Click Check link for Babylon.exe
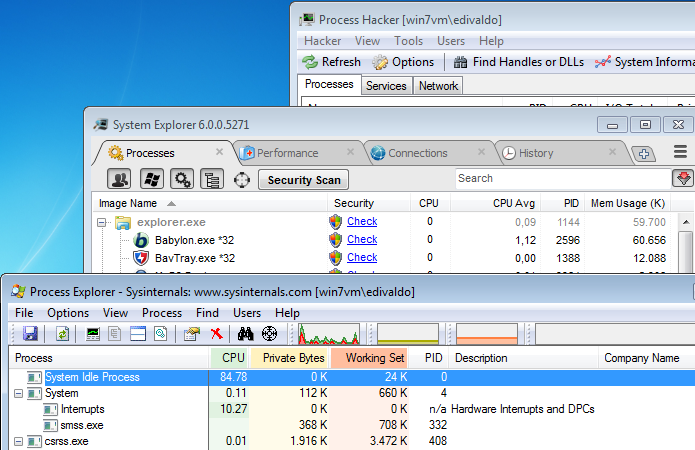695x450 pixels. [362, 239]
